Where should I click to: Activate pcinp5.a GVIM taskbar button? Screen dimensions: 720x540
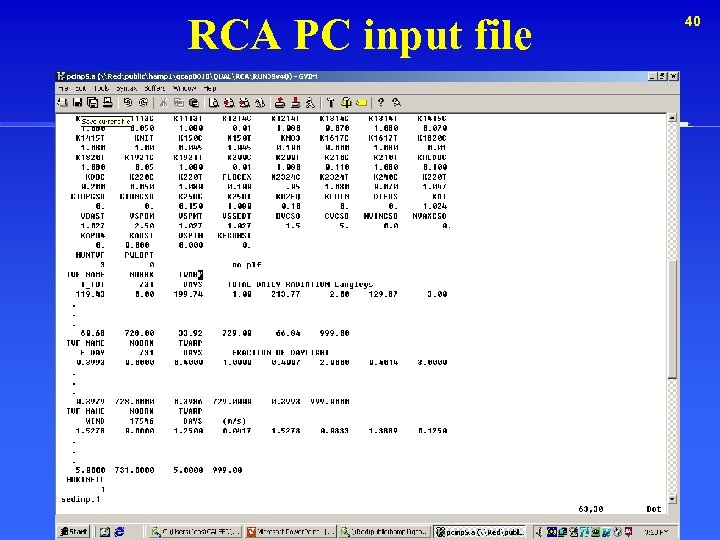479,532
